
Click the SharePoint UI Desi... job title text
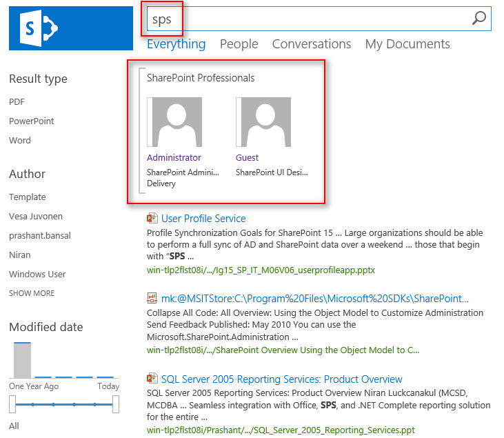[x=272, y=172]
